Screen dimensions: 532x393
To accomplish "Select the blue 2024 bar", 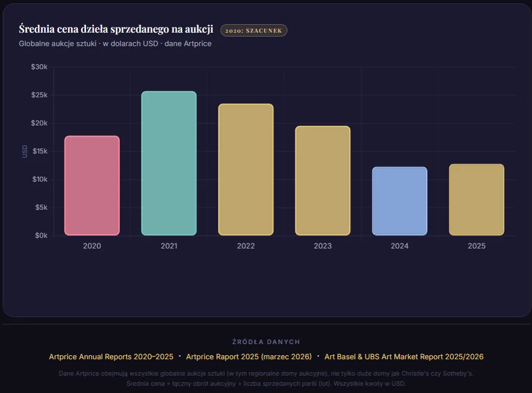I will coord(400,201).
